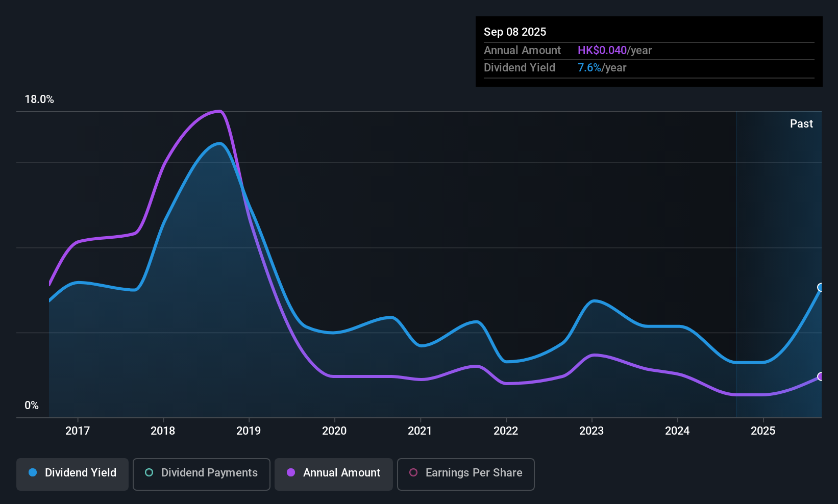
Task: Show the Earnings Per Share series
Action: (x=466, y=474)
